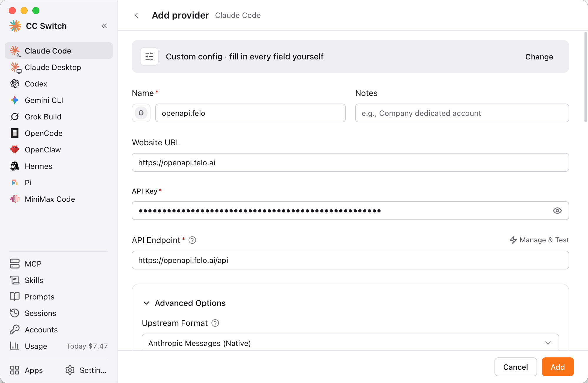Click the custom config sliders icon
Viewport: 588px width, 383px height.
pyautogui.click(x=149, y=56)
